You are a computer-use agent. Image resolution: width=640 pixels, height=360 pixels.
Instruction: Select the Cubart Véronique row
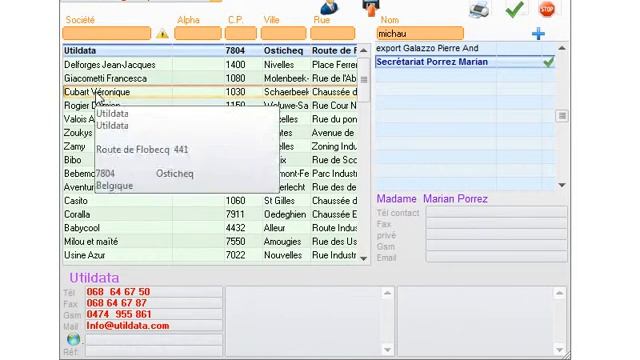pyautogui.click(x=210, y=92)
